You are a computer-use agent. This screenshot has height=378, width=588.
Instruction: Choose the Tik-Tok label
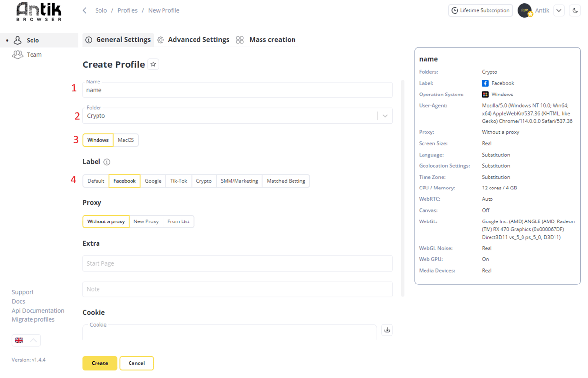[178, 181]
